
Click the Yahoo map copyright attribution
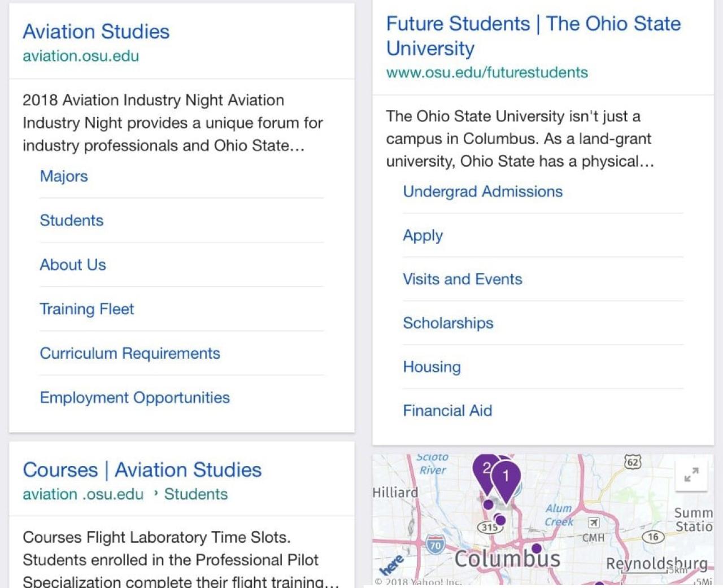tap(419, 582)
